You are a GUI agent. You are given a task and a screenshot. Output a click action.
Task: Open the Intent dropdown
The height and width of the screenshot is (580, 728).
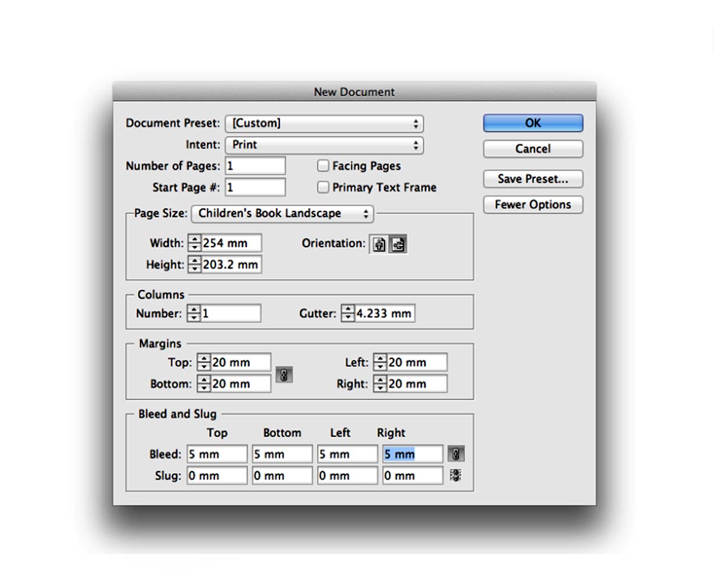point(324,145)
